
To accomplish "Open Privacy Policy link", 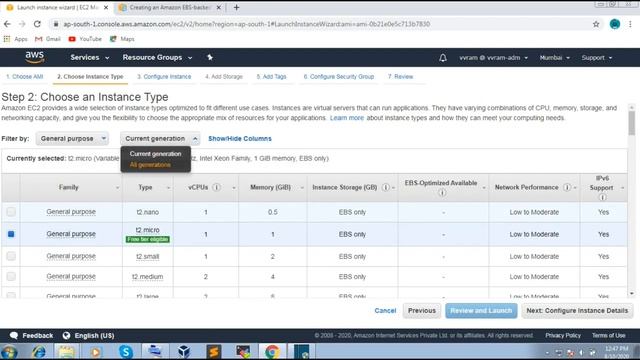I will click(x=563, y=336).
